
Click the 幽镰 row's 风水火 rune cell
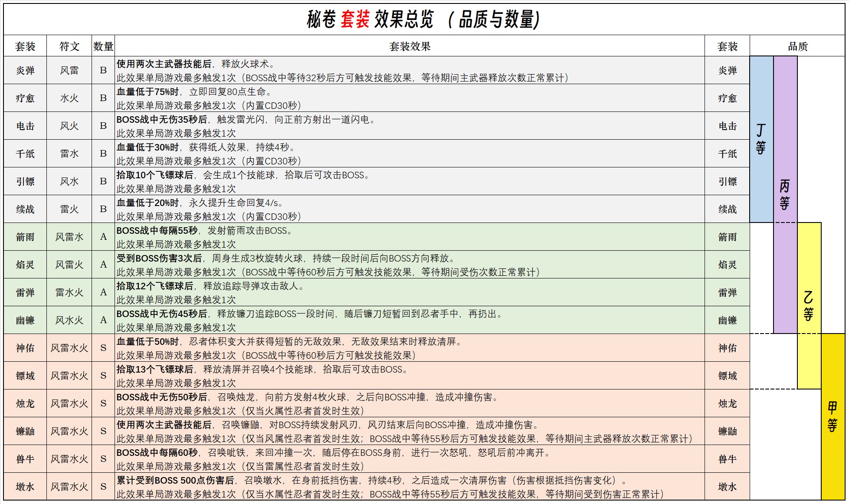[69, 320]
